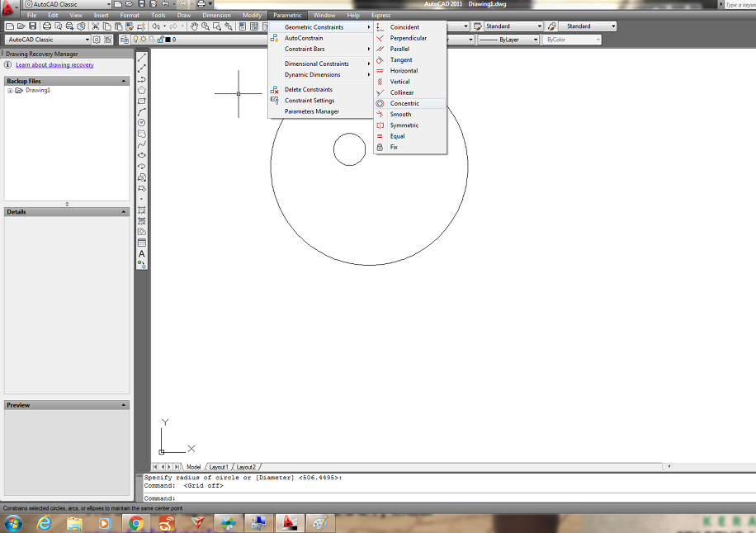Select the Multiline Text tool
This screenshot has height=533, width=756.
point(142,254)
